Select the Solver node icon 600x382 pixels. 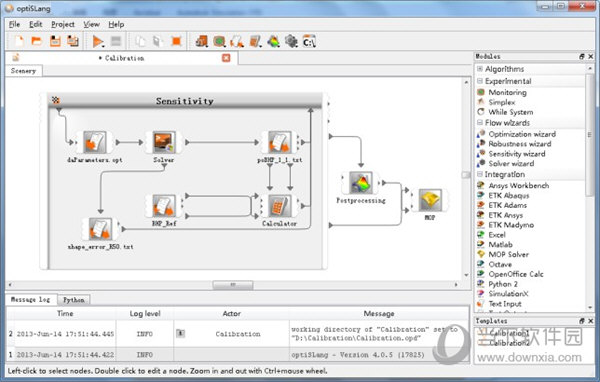point(164,142)
